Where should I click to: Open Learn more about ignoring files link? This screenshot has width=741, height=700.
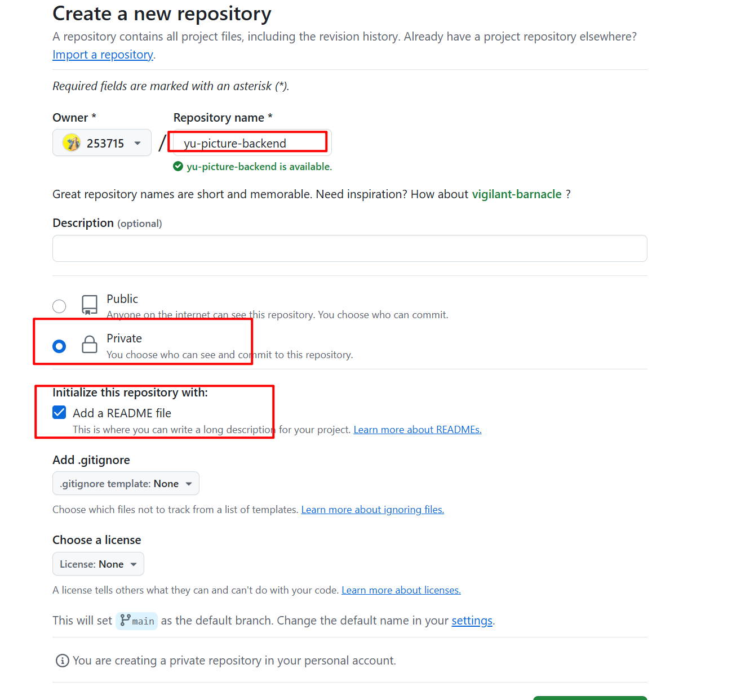(372, 510)
